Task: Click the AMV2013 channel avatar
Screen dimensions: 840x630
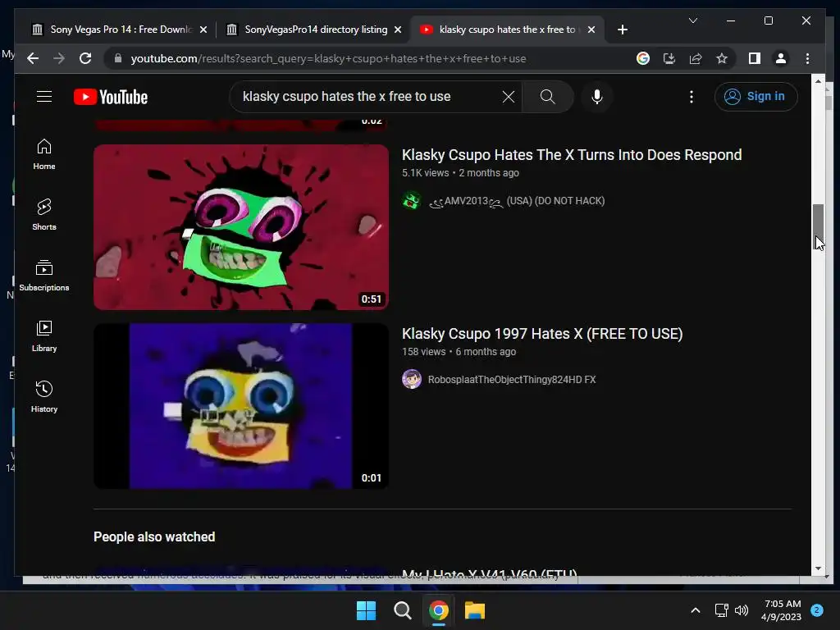Action: click(x=412, y=201)
